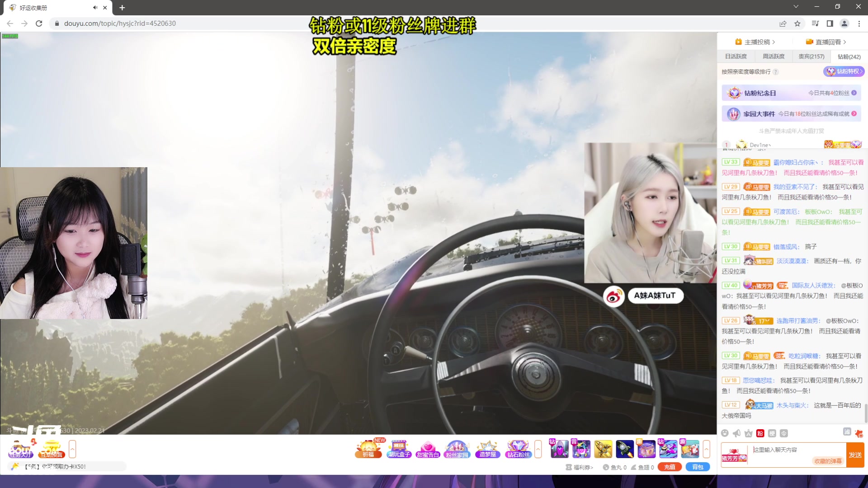Open the Chrome three-dot menu
This screenshot has height=488, width=868.
[x=859, y=23]
